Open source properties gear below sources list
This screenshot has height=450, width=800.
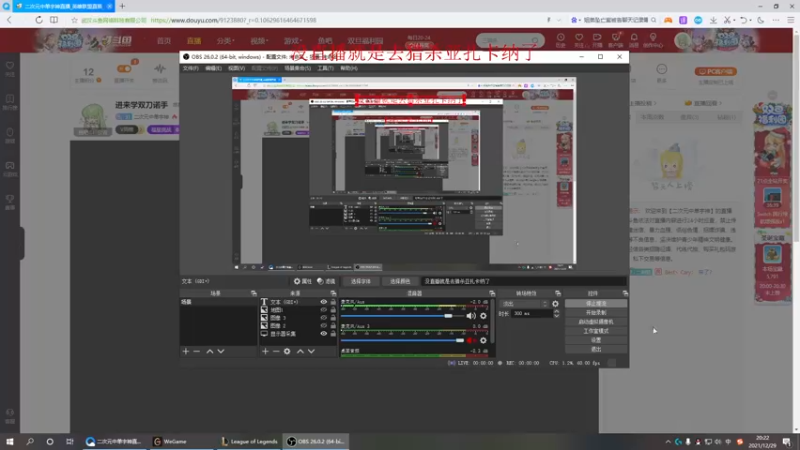(x=287, y=351)
